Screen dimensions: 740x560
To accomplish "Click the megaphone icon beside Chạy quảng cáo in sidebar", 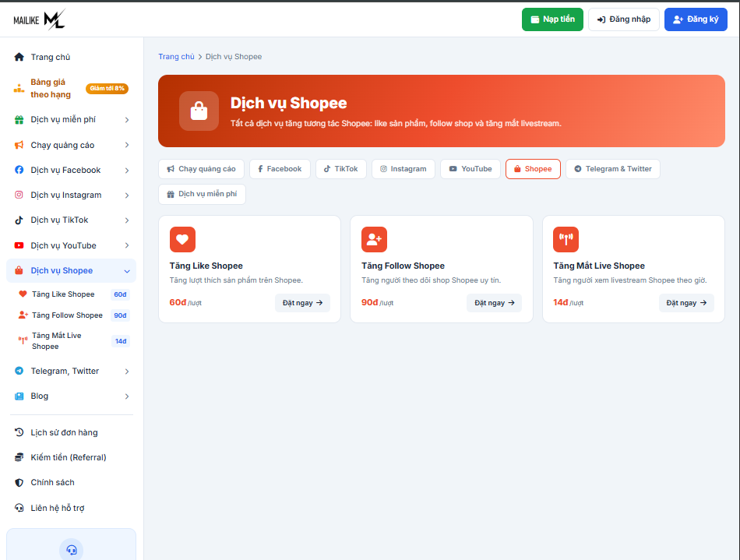I will [x=19, y=145].
